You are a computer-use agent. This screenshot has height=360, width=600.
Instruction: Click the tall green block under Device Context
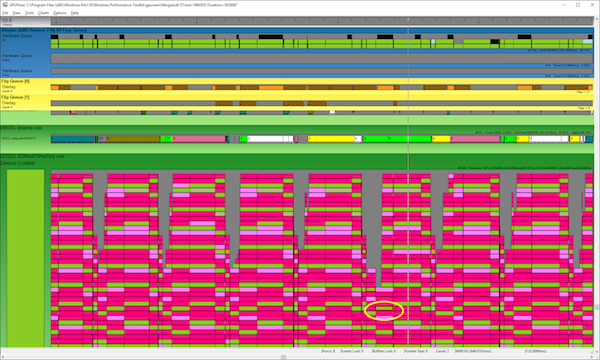pyautogui.click(x=25, y=258)
